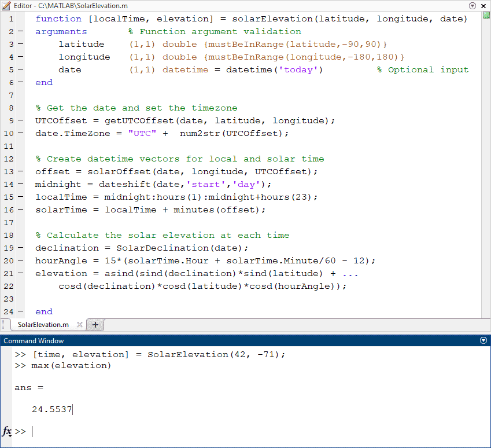Enable a breakpoint on line 19
The image size is (491, 448).
(x=19, y=248)
